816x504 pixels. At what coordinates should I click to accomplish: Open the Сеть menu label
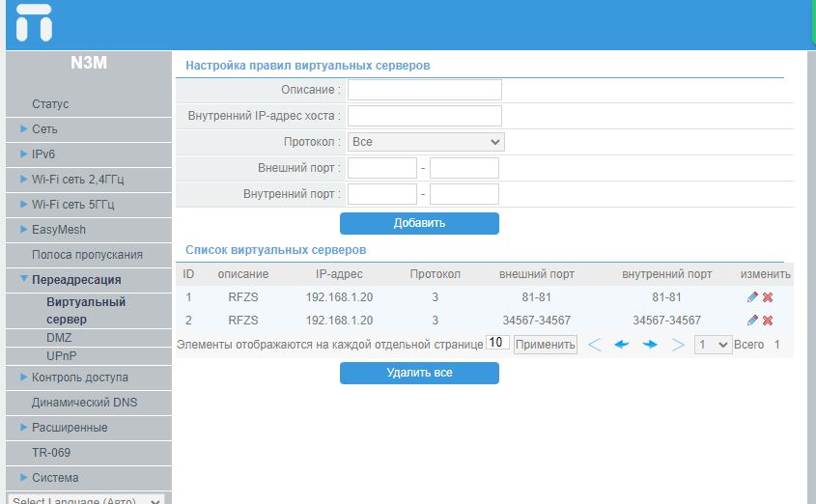(x=44, y=129)
